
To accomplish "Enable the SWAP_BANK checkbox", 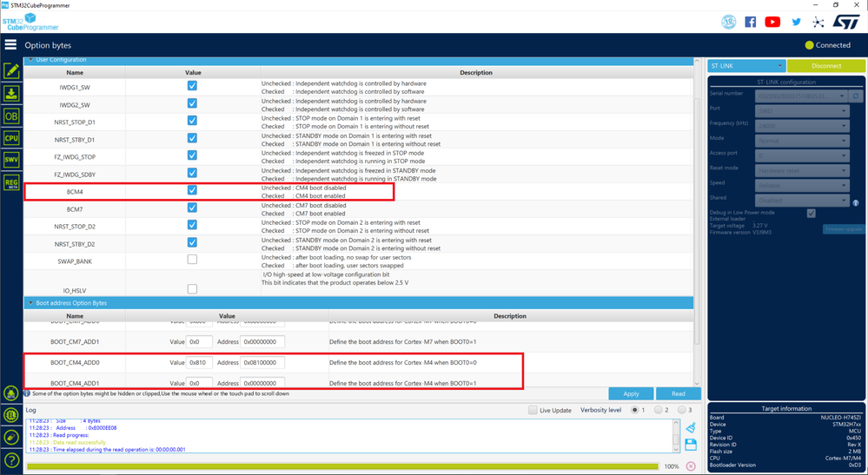I will click(192, 260).
